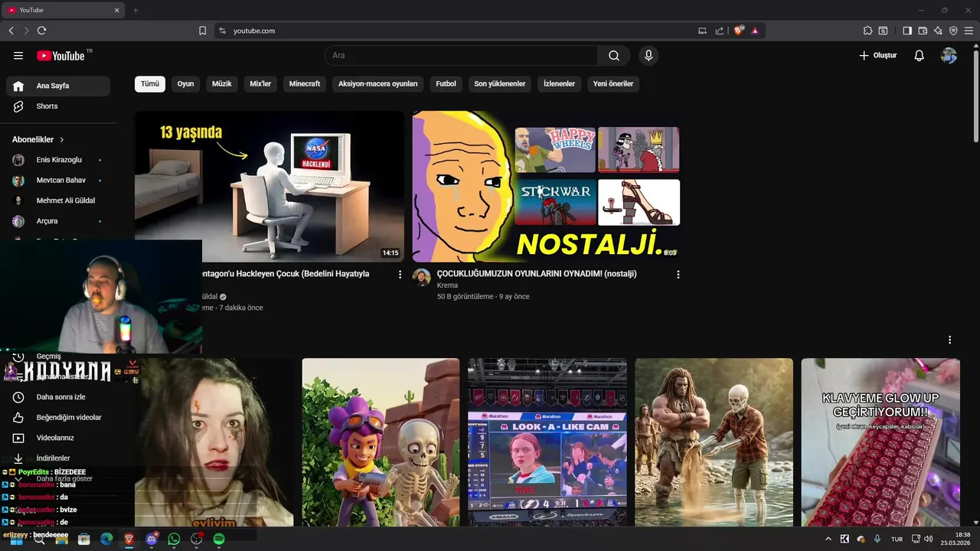This screenshot has width=980, height=551.
Task: Select the Son yüklenenler chip
Action: coord(500,84)
